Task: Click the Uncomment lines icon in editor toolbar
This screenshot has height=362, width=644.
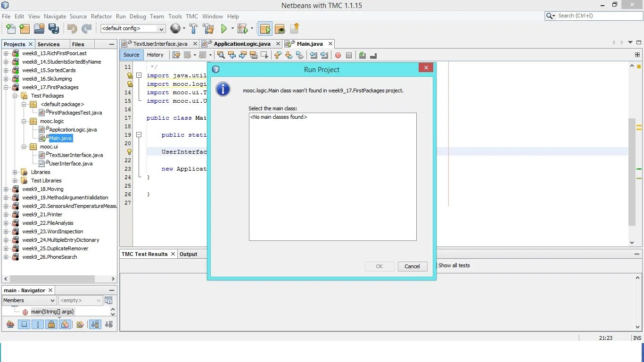Action: pyautogui.click(x=373, y=55)
